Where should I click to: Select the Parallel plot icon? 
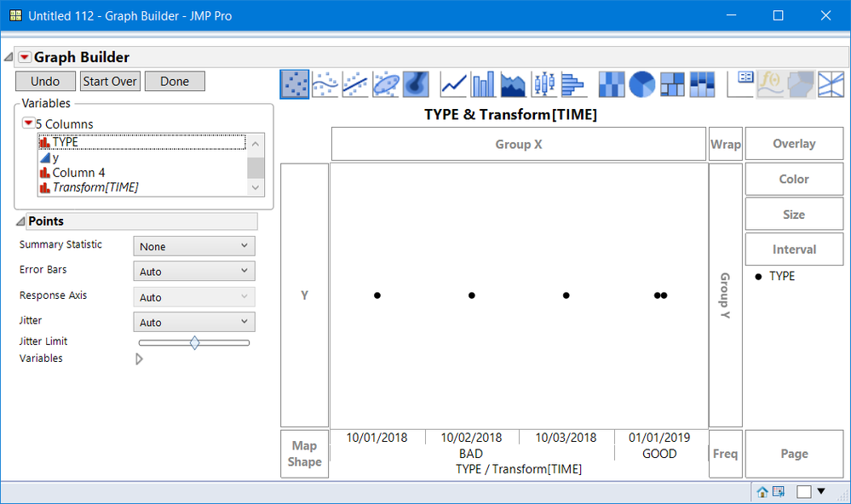point(831,84)
